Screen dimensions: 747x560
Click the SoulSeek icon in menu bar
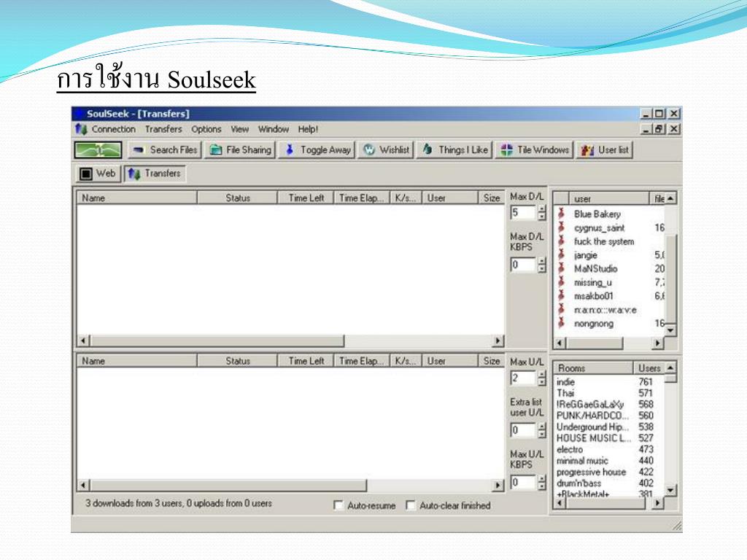tap(81, 129)
